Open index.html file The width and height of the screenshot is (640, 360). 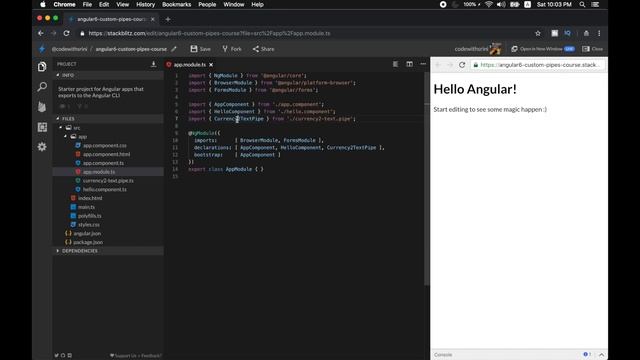[90, 198]
